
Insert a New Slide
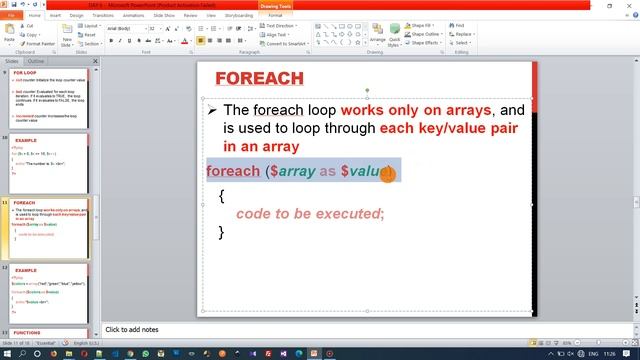[67, 35]
